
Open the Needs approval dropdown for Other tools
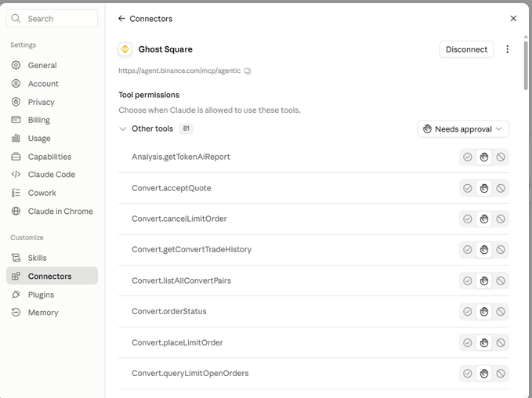(463, 129)
